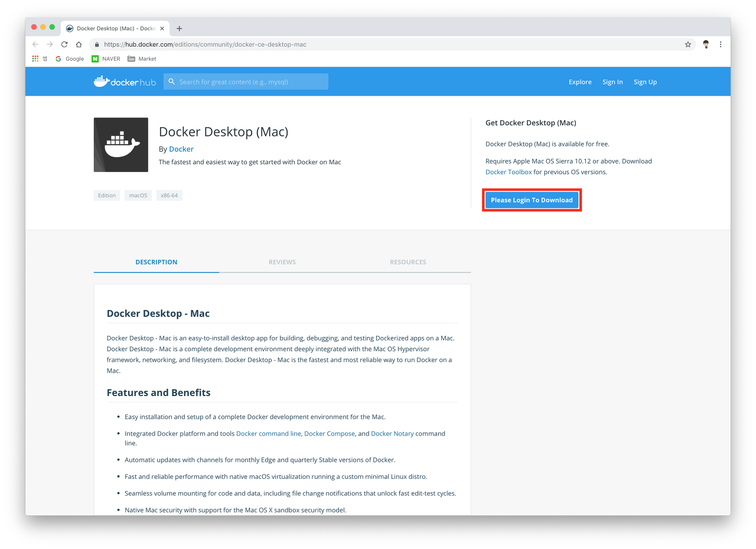The image size is (756, 549).
Task: Close the Docker Desktop (Mac) browser tab
Action: tap(162, 28)
